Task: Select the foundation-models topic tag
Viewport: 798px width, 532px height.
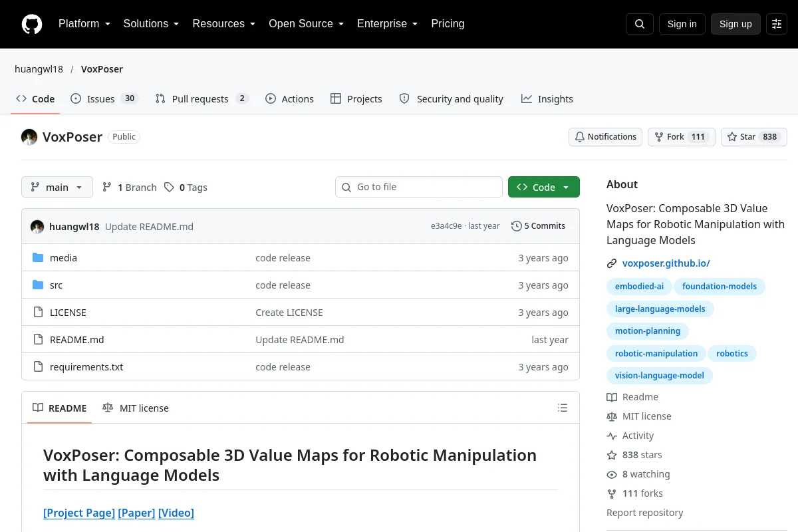Action: (720, 287)
